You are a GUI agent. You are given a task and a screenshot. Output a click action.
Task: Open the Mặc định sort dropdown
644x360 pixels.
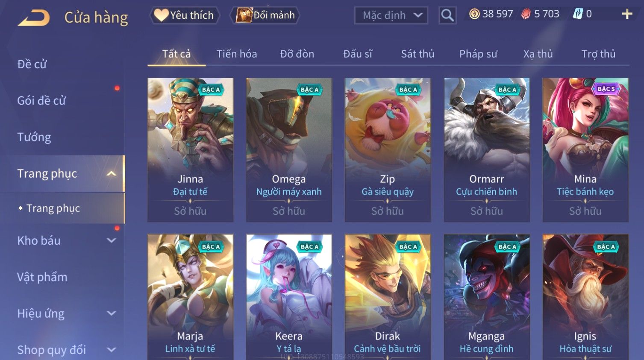click(391, 15)
